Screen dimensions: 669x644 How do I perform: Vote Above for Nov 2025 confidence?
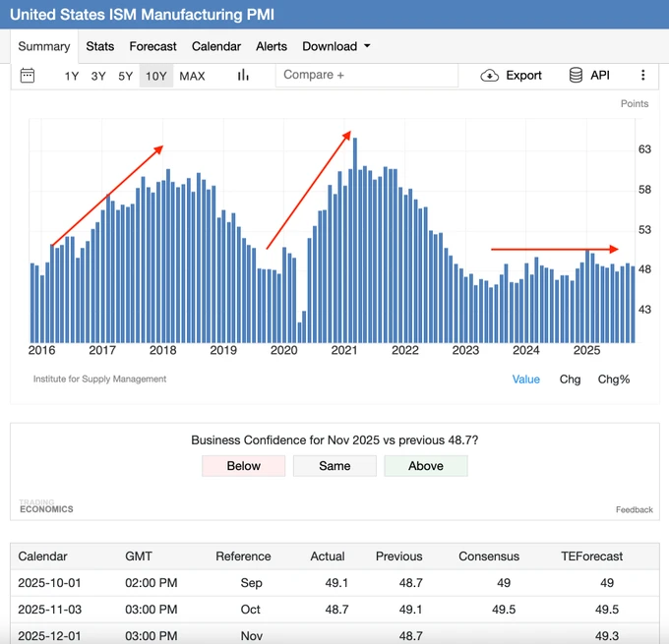tap(425, 466)
